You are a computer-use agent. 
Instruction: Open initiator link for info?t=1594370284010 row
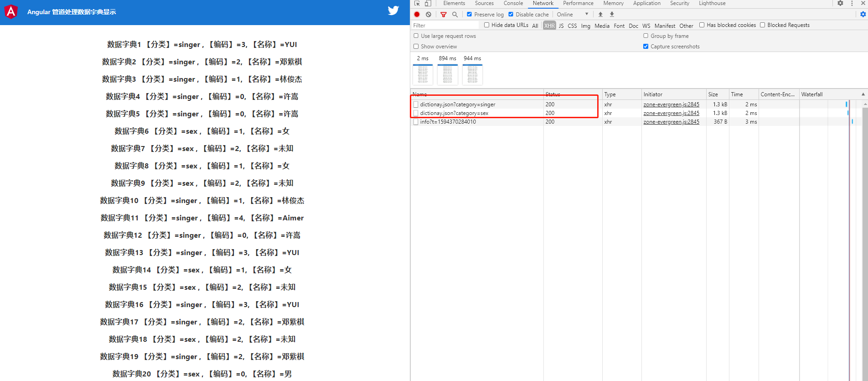[671, 122]
